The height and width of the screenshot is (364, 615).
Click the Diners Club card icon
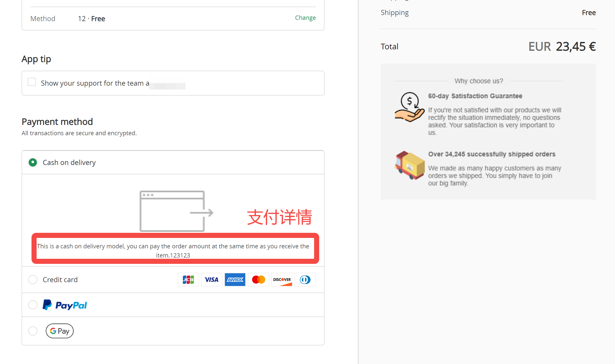(x=305, y=280)
